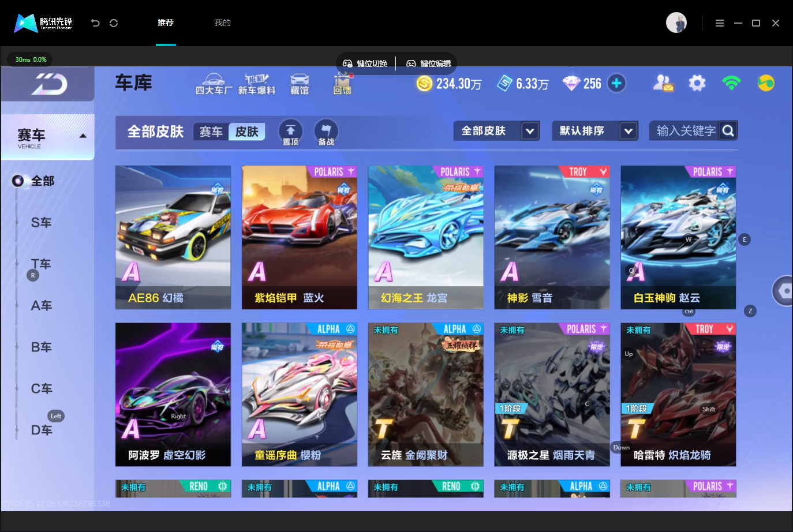Click the refresh icon in title bar

click(114, 23)
